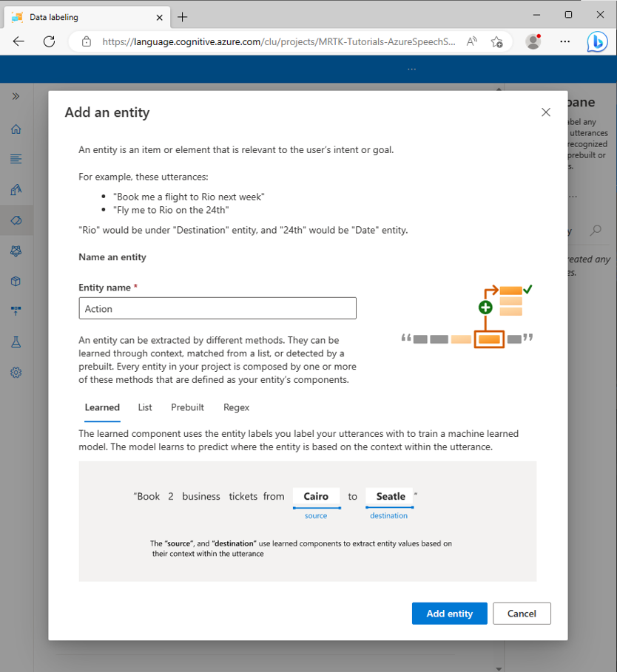Switch to the List component tab
Screen dimensions: 617x672
point(145,407)
